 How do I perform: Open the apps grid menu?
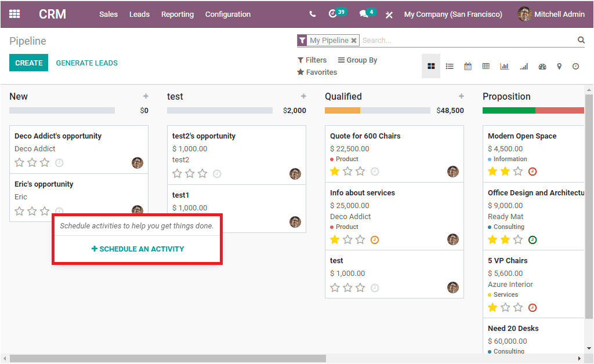point(14,14)
